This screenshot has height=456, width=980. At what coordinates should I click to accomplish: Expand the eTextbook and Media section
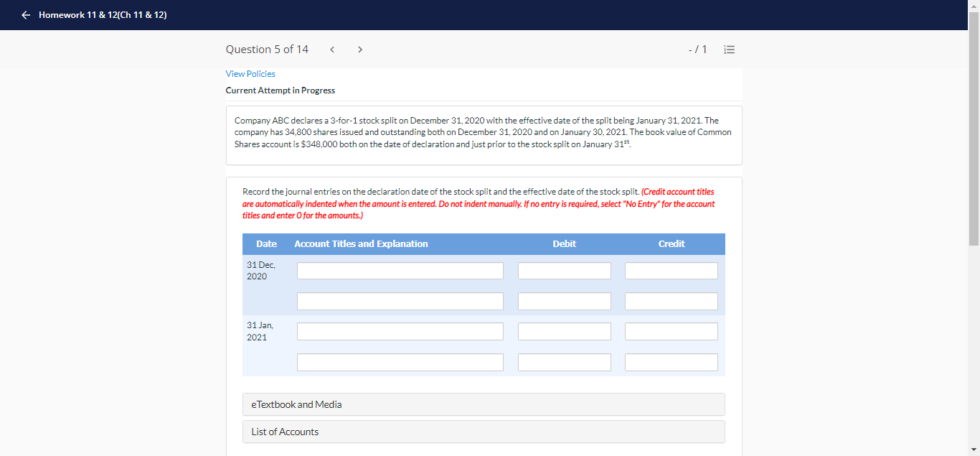[x=484, y=404]
